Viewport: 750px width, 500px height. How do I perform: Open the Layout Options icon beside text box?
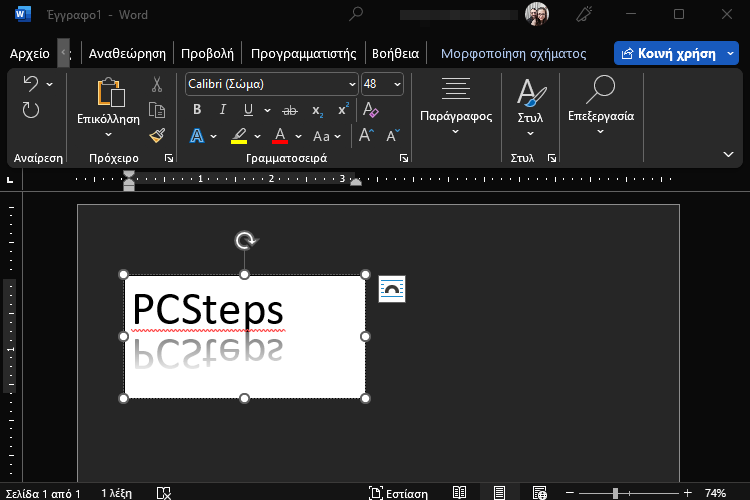[392, 289]
